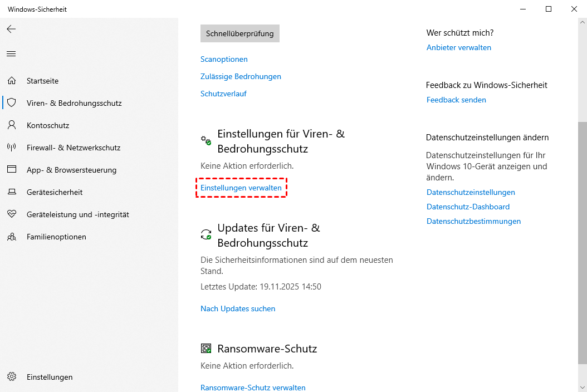Open the Scanoptionen link
The width and height of the screenshot is (587, 392).
coord(224,59)
